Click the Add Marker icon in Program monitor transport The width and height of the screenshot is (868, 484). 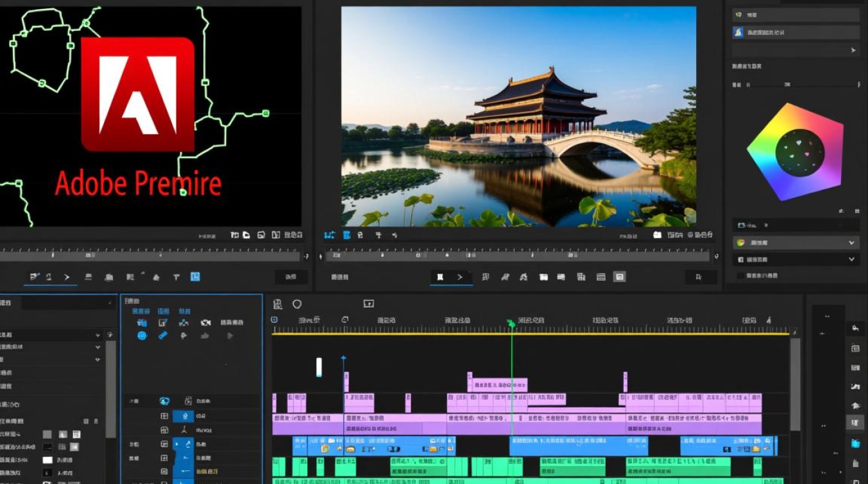[x=439, y=277]
